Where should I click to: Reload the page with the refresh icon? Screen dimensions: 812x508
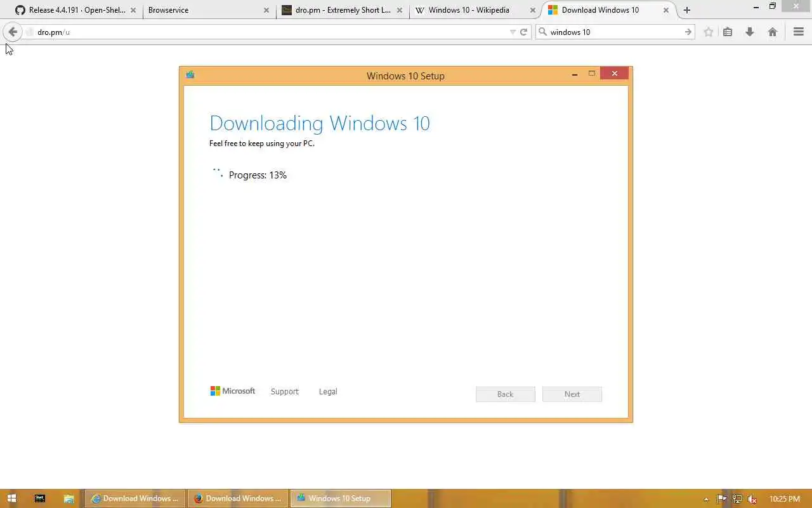point(524,32)
